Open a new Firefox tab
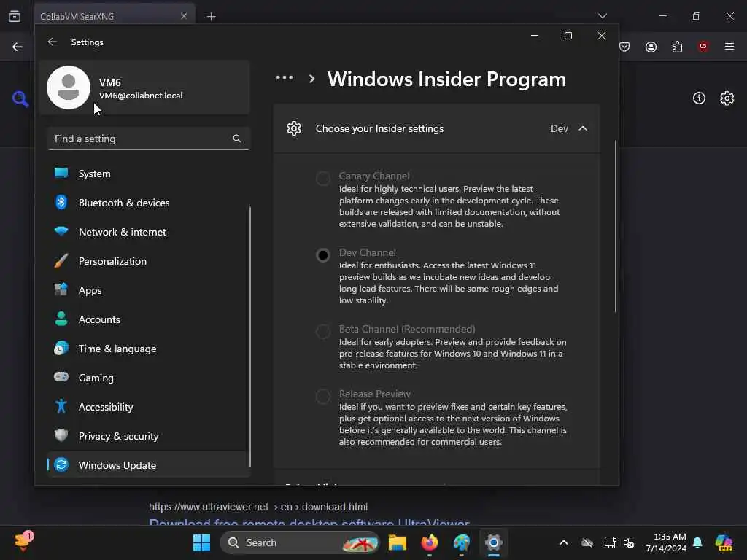This screenshot has width=747, height=560. (212, 17)
